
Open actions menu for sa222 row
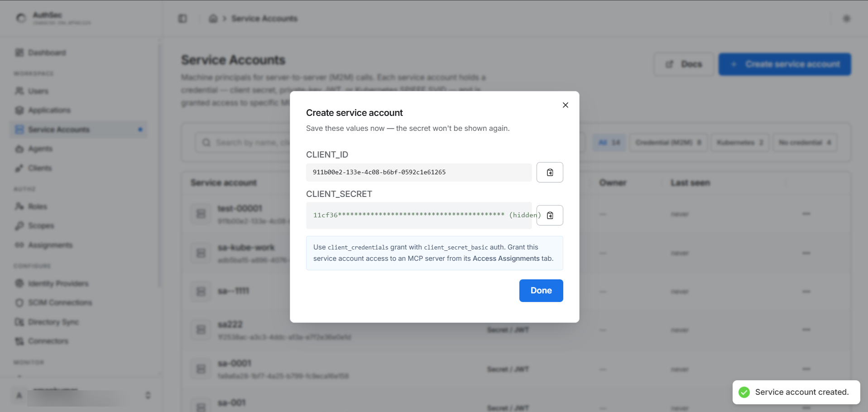coord(806,330)
